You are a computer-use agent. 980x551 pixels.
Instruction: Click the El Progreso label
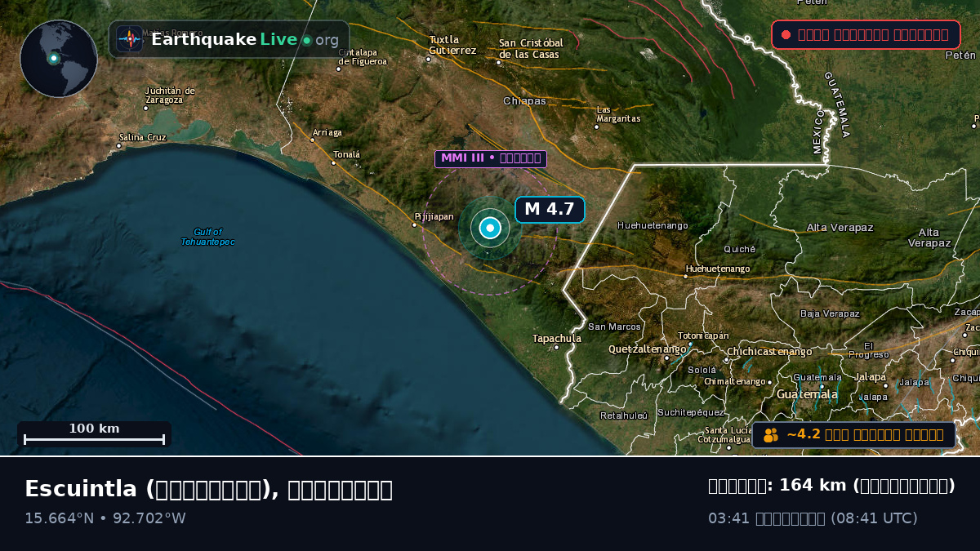[868, 350]
